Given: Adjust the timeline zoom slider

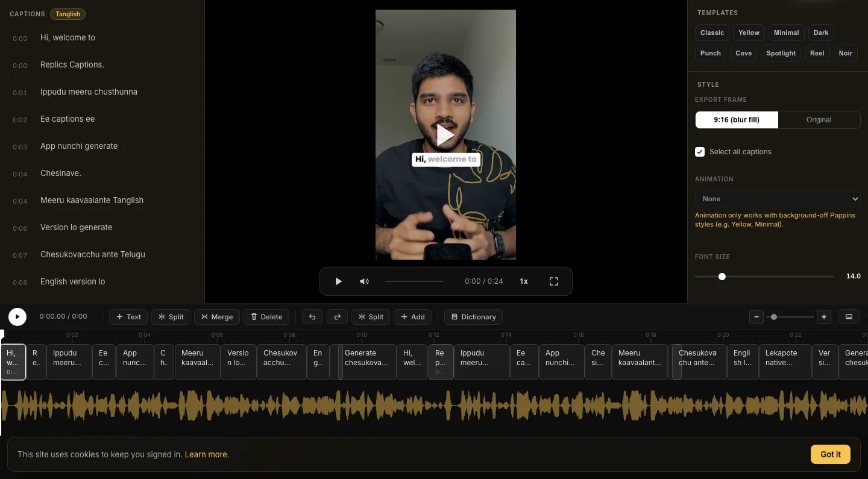Looking at the screenshot, I should 790,317.
